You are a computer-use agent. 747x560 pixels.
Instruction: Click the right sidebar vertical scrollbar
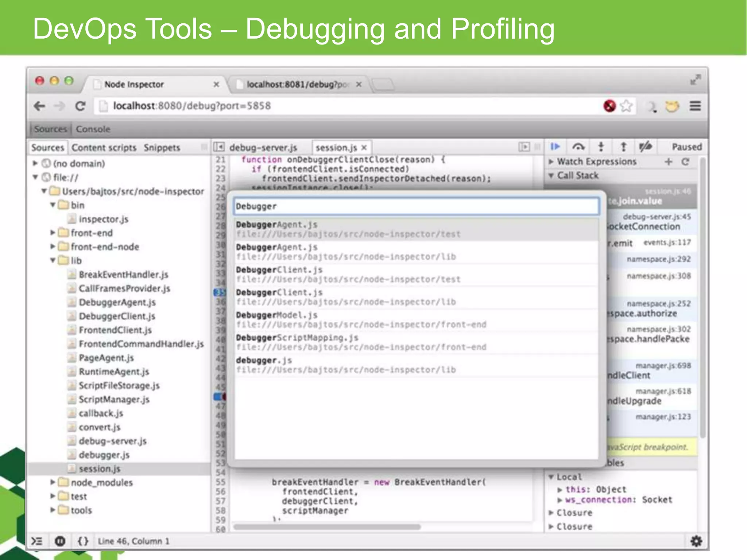[703, 297]
